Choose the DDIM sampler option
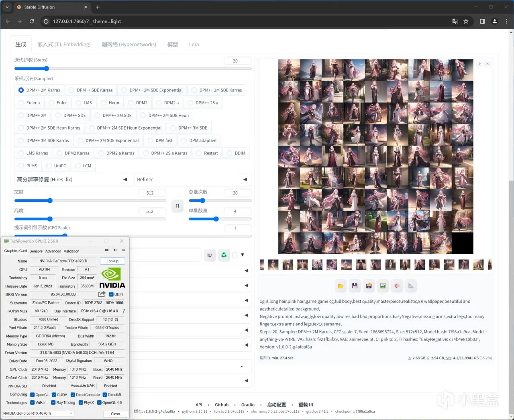 click(236, 153)
